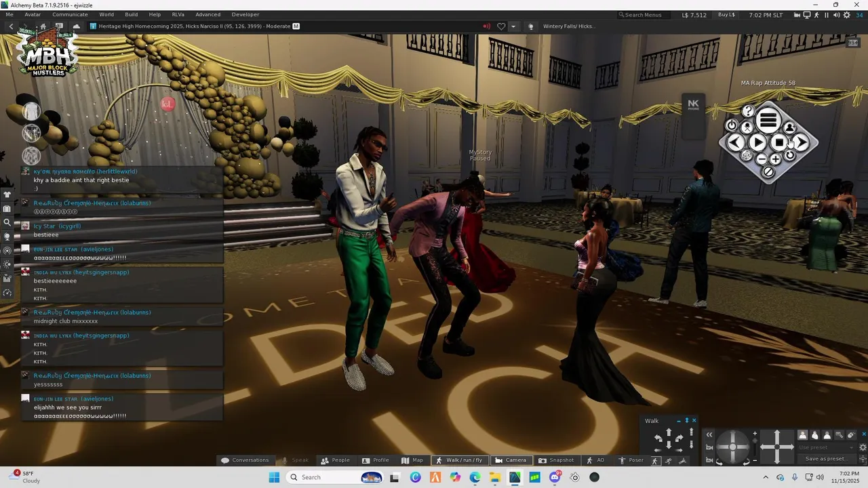Screen dimensions: 868x488
Task: Open the Map button
Action: pos(412,460)
